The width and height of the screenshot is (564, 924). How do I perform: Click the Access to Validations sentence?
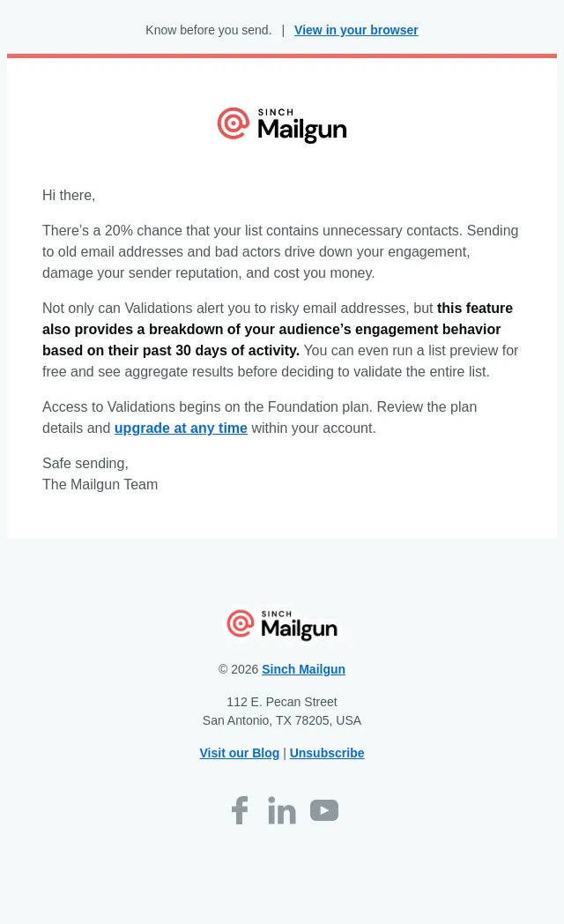pyautogui.click(x=260, y=417)
